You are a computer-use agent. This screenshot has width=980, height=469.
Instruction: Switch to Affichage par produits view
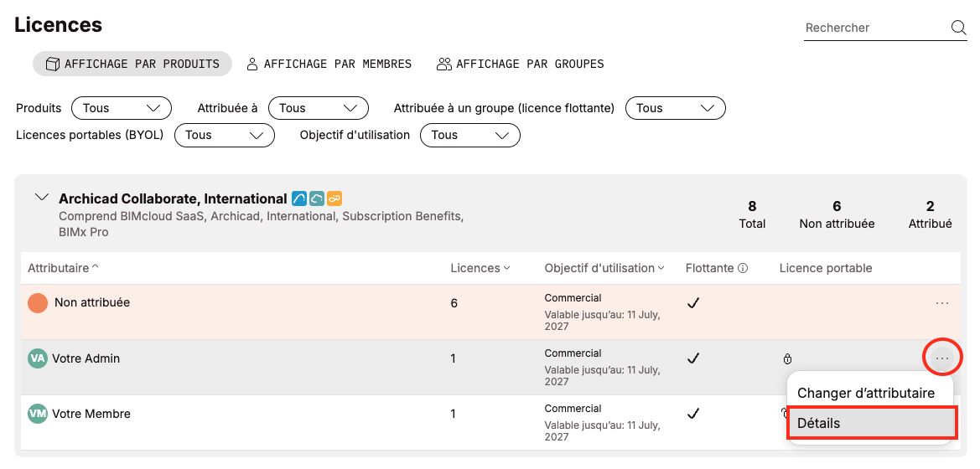132,64
